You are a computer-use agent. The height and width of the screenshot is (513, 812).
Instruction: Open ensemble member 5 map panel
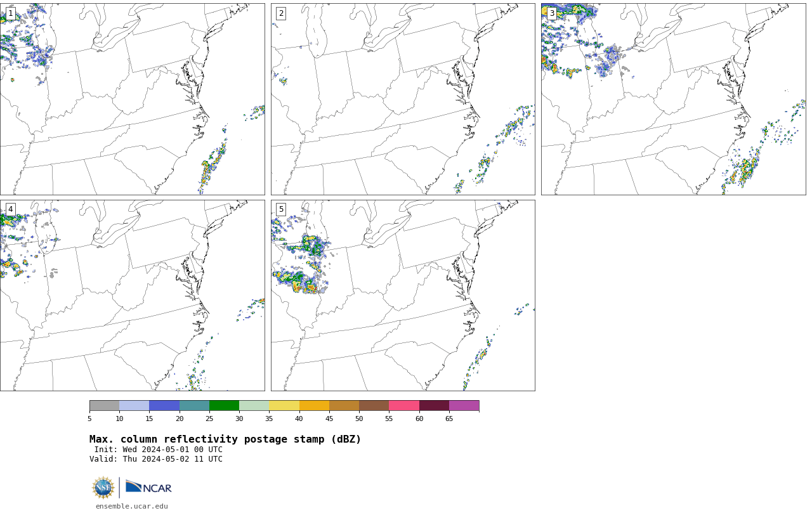[403, 295]
